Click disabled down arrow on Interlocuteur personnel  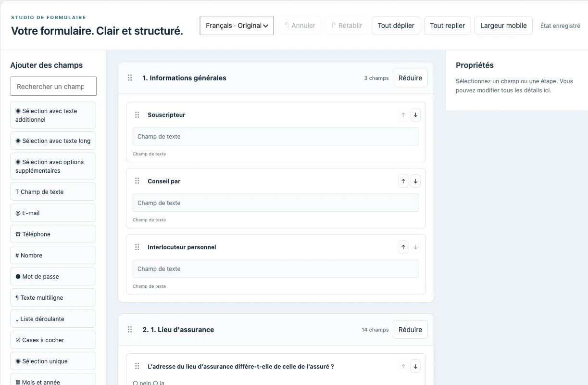pyautogui.click(x=415, y=247)
